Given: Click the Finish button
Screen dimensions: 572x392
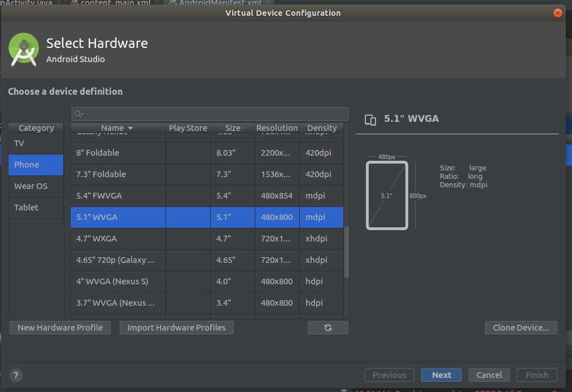Looking at the screenshot, I should (536, 375).
